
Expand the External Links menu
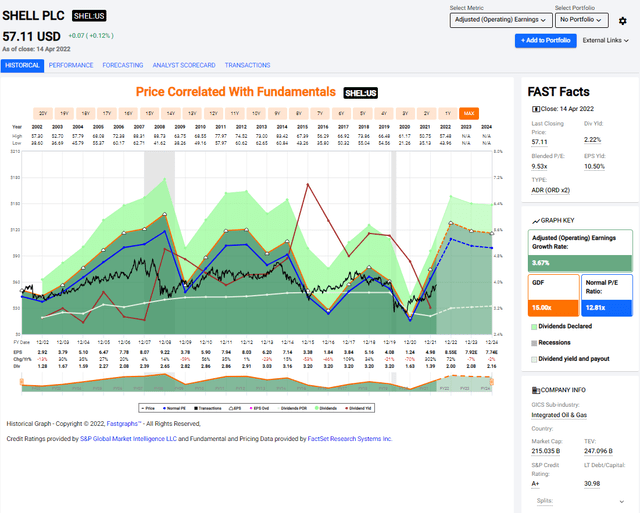coord(604,40)
